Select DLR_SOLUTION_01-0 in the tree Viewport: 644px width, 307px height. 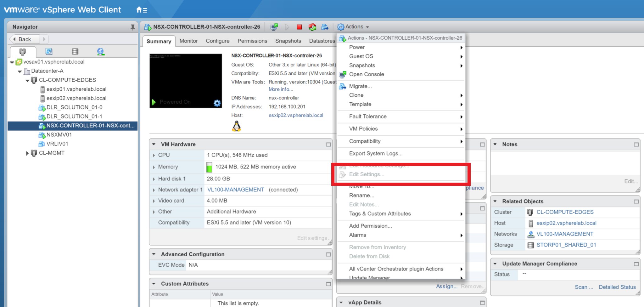(74, 107)
